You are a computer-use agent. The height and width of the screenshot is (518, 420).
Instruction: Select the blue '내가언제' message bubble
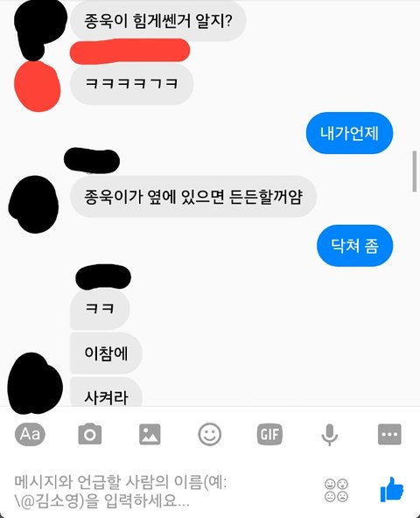(350, 133)
